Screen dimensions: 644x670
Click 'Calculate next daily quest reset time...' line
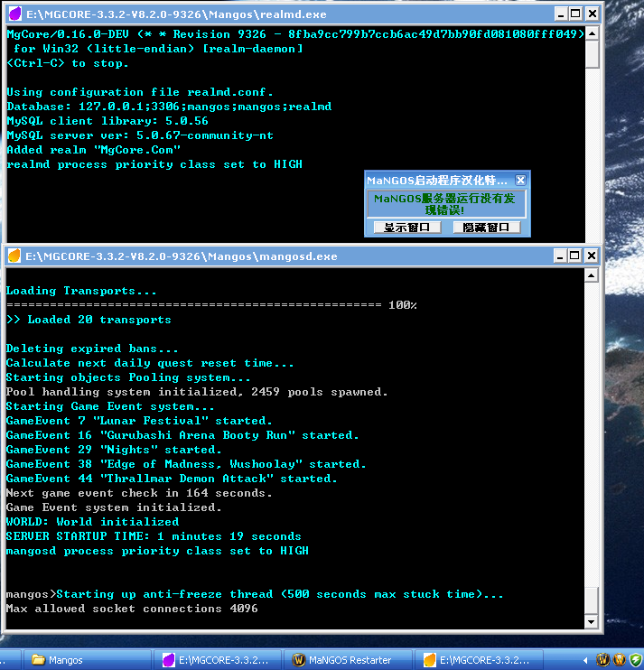150,363
